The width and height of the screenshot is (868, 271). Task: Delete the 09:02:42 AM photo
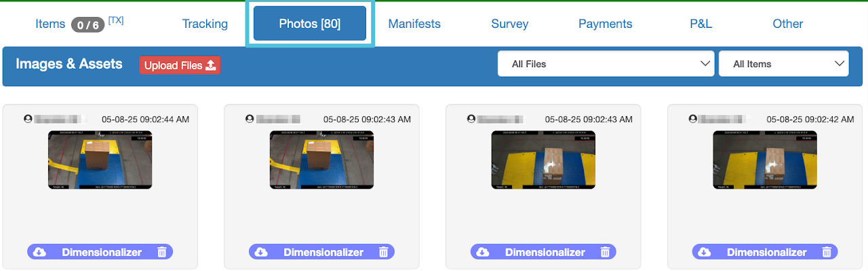pyautogui.click(x=827, y=252)
